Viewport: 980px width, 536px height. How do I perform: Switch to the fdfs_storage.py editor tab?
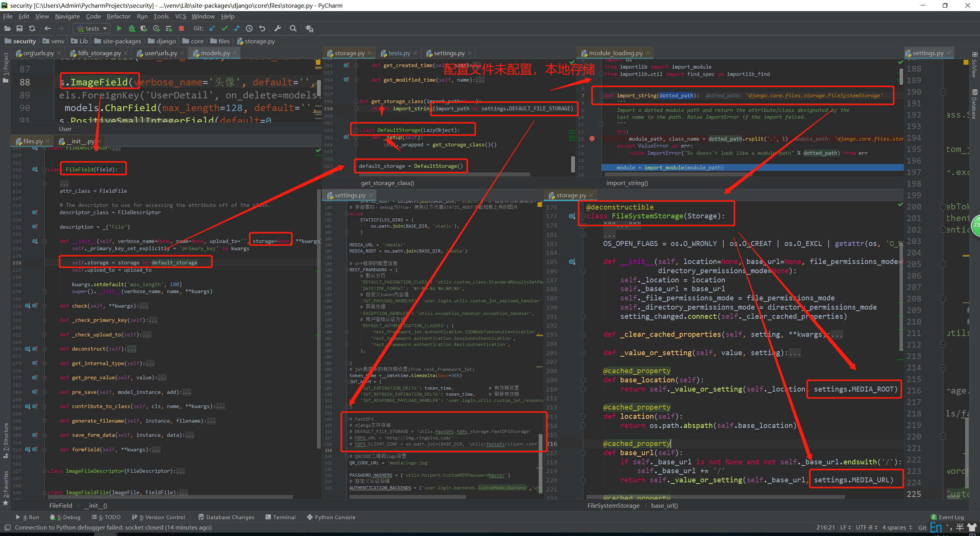point(99,53)
